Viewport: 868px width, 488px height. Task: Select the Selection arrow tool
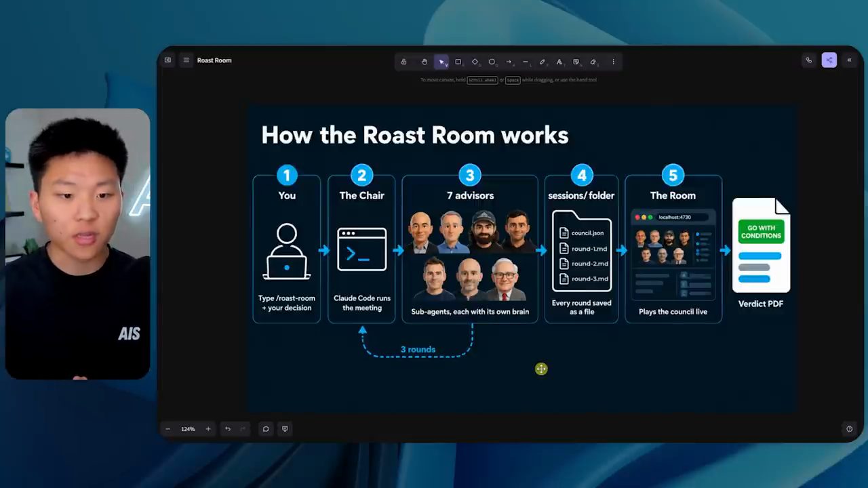click(x=441, y=62)
